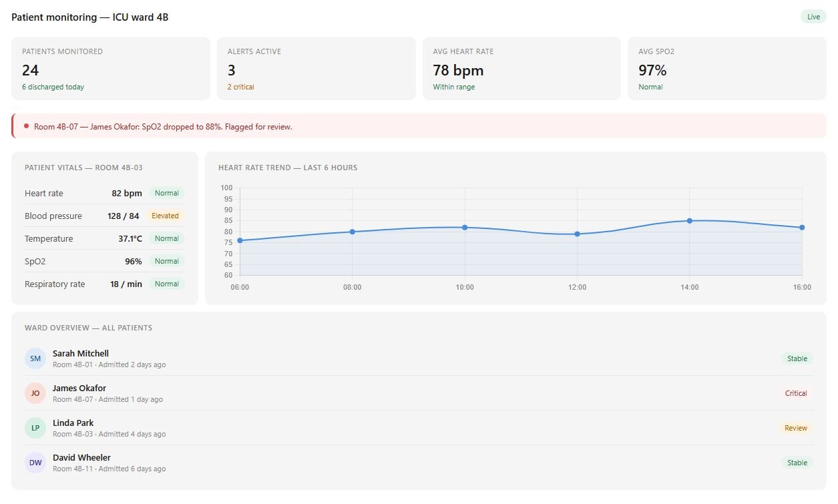Click the 37.1°C temperature value
838x504 pixels.
pyautogui.click(x=130, y=238)
